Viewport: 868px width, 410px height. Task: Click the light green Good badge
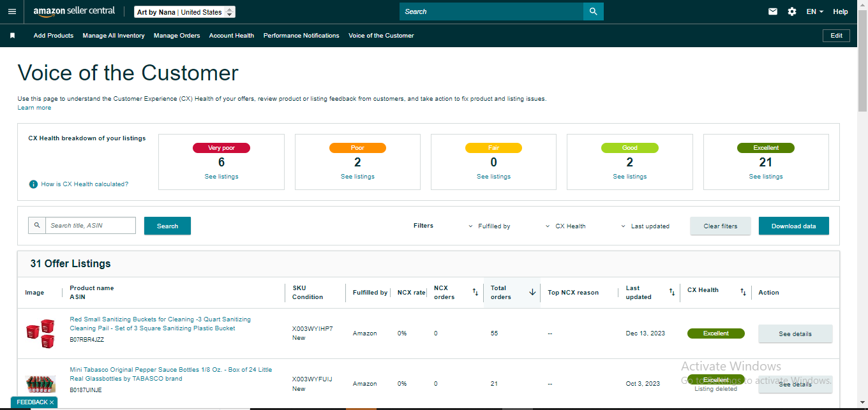click(x=630, y=148)
